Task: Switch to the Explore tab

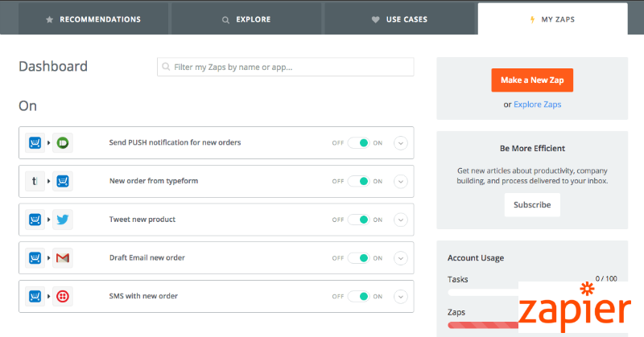Action: point(246,19)
